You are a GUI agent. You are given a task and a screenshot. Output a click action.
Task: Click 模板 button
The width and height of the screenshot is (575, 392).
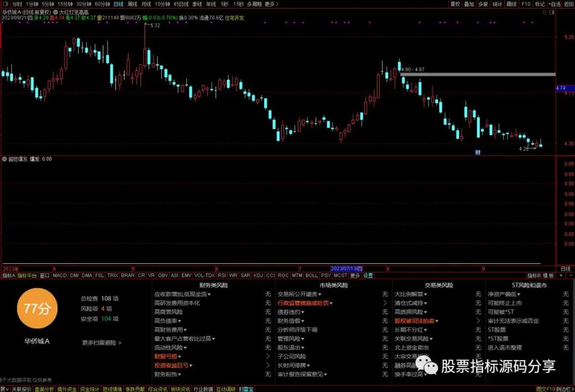pos(548,276)
